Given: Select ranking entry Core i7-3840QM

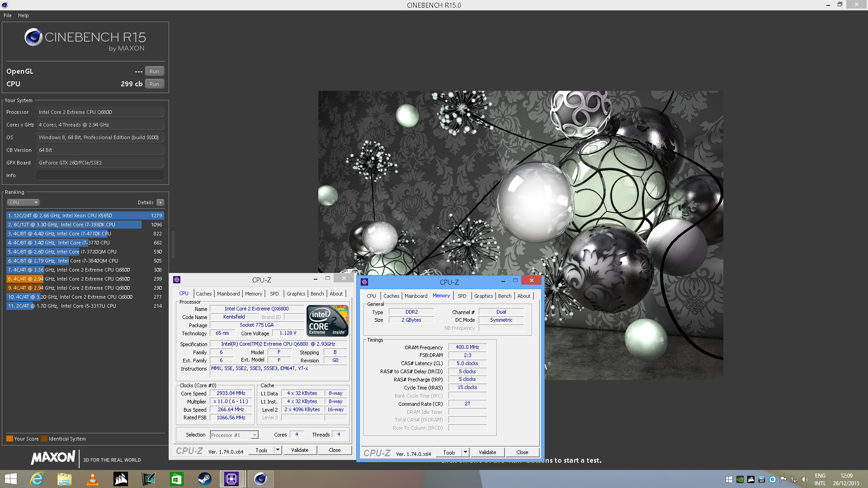Looking at the screenshot, I should (85, 261).
